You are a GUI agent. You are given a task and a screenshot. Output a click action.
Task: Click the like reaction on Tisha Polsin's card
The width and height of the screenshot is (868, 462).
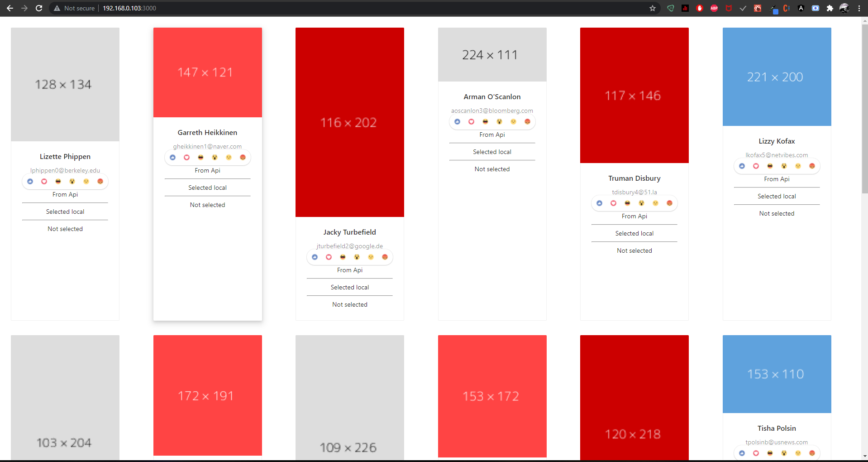coord(742,453)
